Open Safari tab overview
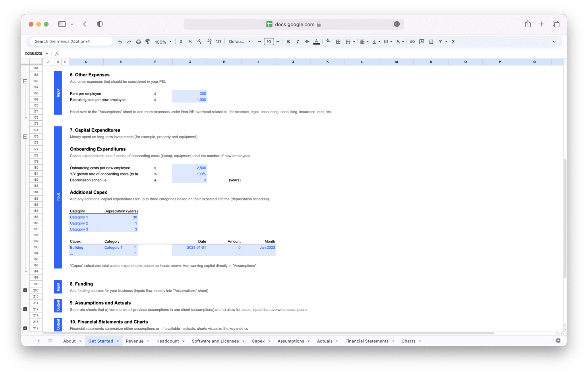Screen dimensions: 588x374 (x=556, y=24)
